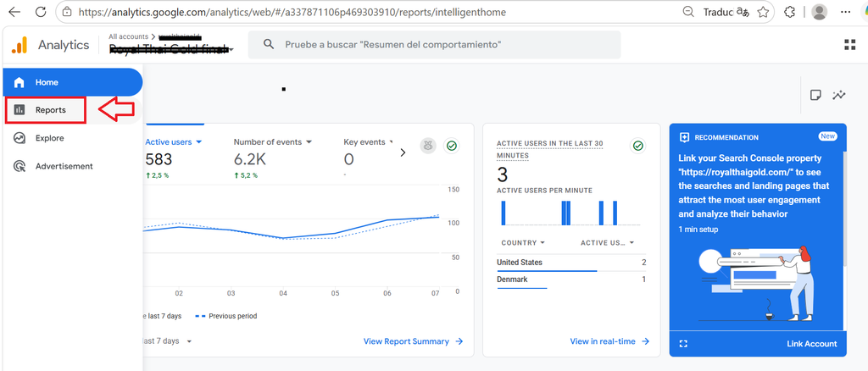Screen dimensions: 868x371
Task: Open the Active users metric dropdown
Action: click(x=198, y=142)
